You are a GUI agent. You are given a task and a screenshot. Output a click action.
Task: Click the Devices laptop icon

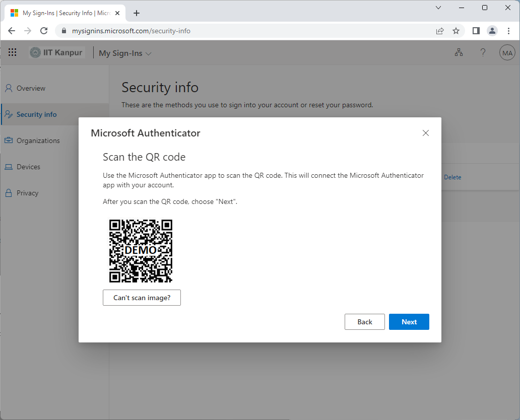(9, 167)
